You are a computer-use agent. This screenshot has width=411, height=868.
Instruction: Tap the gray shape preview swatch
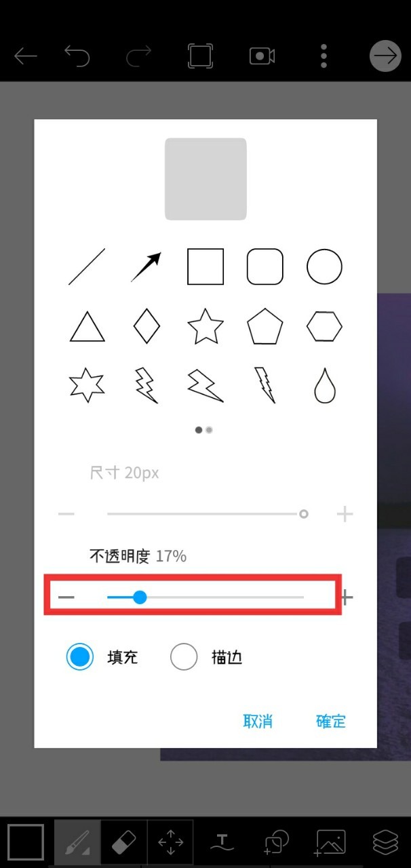[206, 179]
